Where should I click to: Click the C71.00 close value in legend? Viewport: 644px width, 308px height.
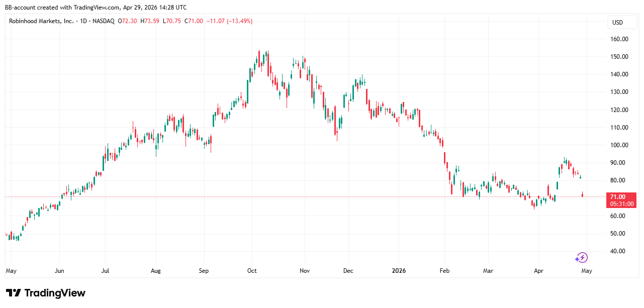[x=194, y=21]
